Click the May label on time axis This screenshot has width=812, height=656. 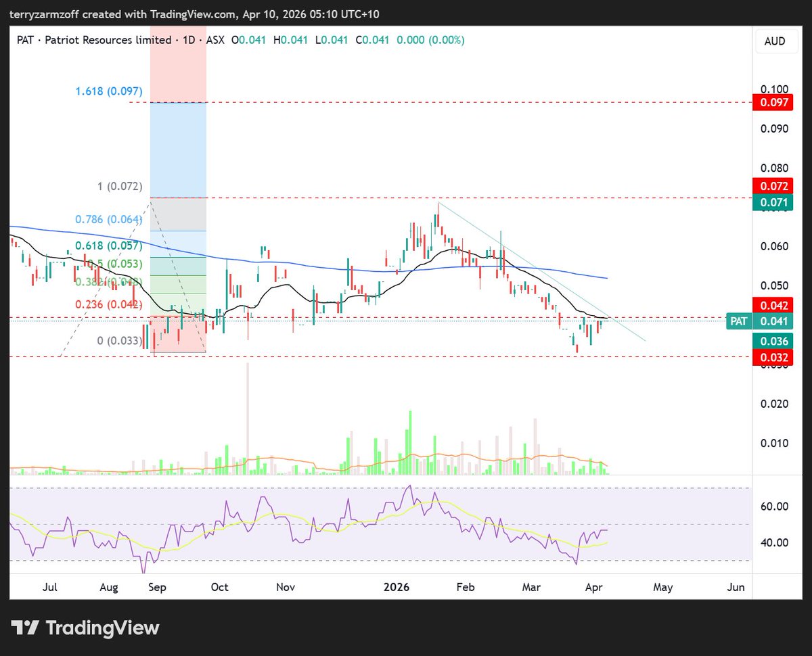coord(663,587)
